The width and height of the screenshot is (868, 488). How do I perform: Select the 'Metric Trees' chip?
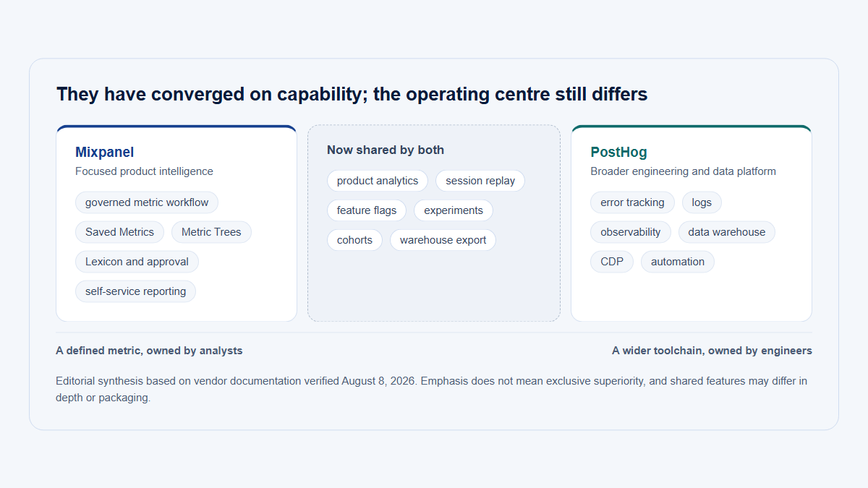(x=211, y=232)
